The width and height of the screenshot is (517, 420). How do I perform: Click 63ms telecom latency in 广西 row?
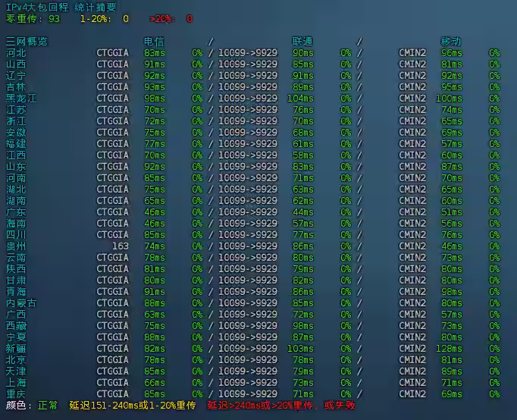click(155, 315)
